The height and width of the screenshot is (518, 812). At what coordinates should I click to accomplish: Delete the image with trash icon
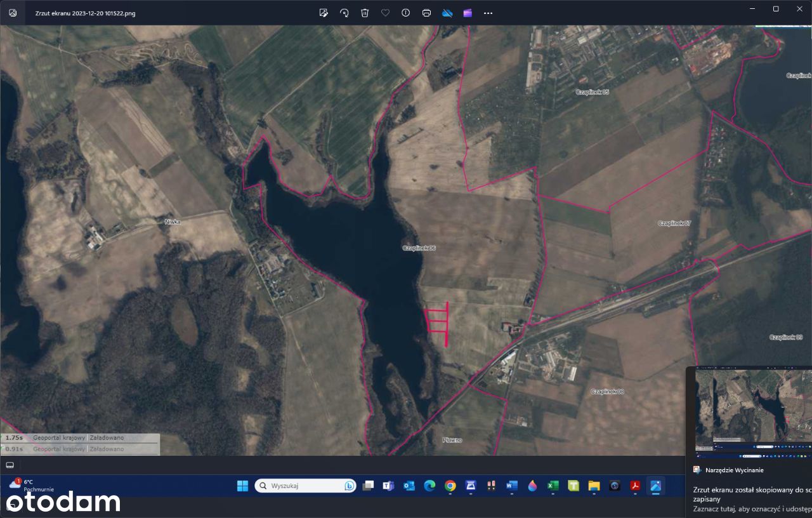click(x=365, y=13)
